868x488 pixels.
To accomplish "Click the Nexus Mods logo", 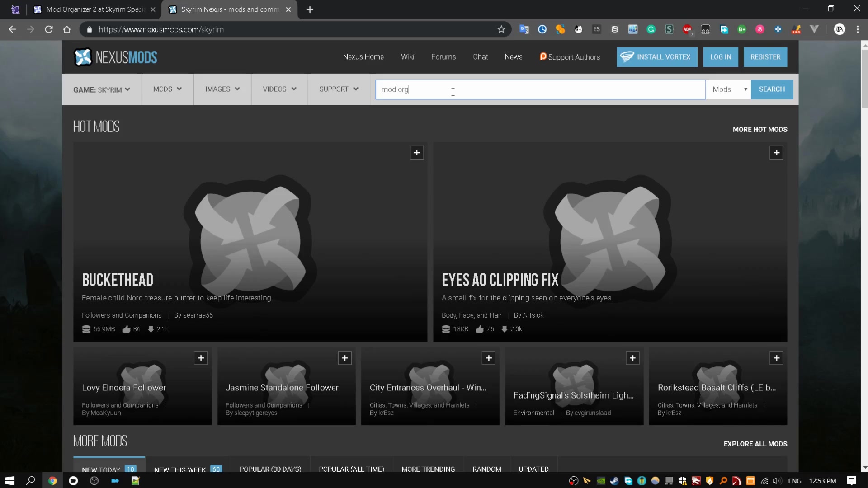I will point(116,57).
